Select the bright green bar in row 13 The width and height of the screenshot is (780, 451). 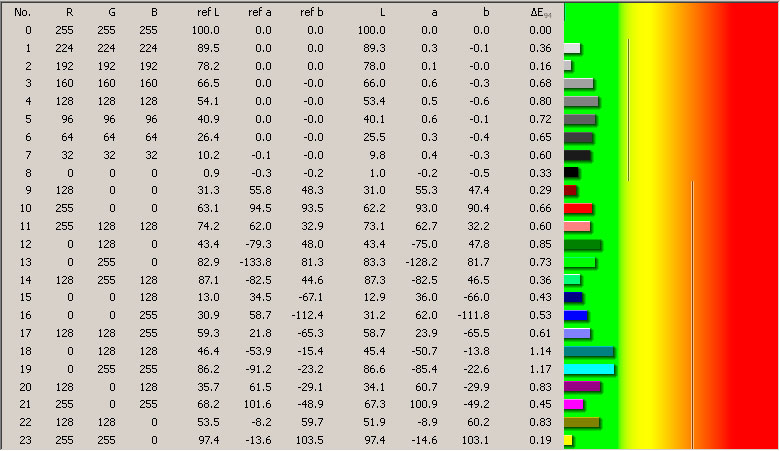pyautogui.click(x=580, y=262)
